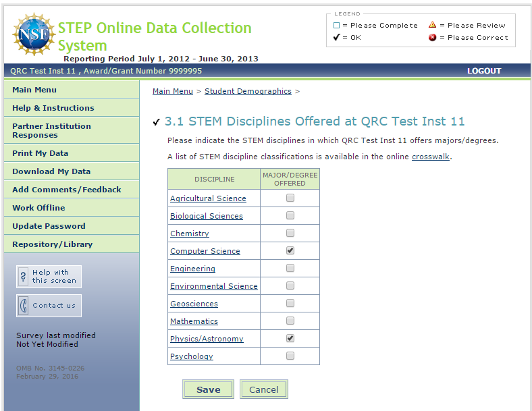Open the Computer Science link
Screen dimensions: 532x411
205,251
